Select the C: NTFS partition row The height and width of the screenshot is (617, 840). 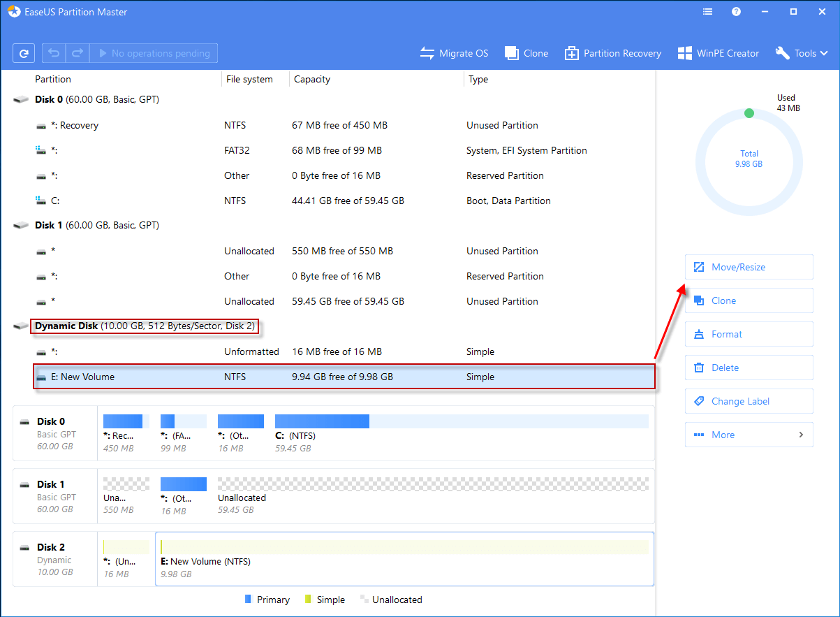[x=344, y=201]
